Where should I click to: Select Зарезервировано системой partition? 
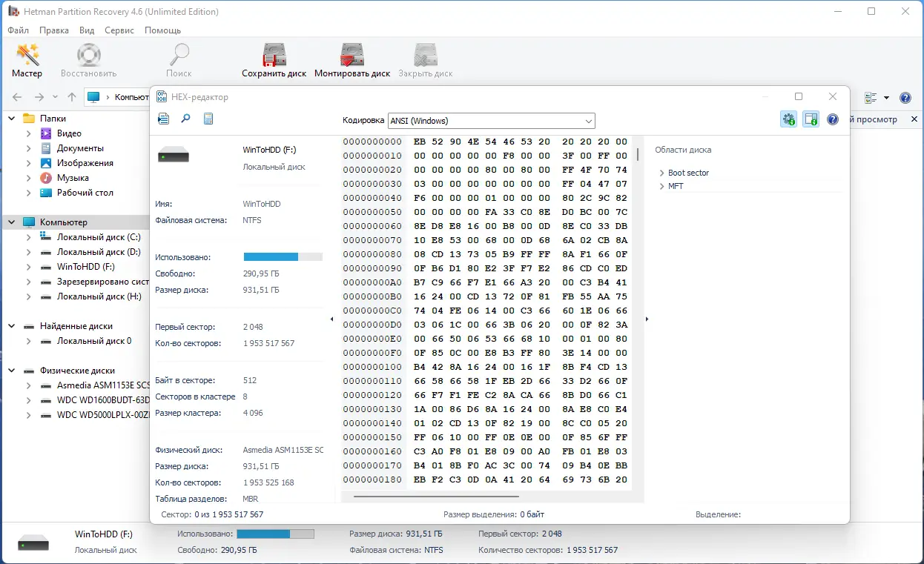pyautogui.click(x=103, y=282)
